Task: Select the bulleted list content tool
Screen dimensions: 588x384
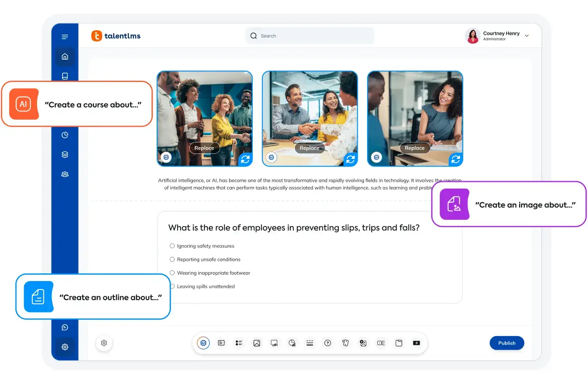Action: [239, 343]
